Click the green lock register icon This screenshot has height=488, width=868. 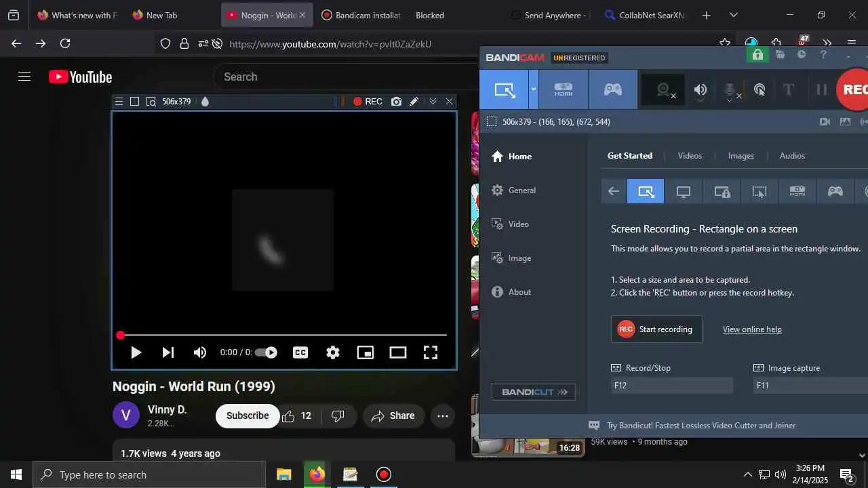click(x=757, y=55)
